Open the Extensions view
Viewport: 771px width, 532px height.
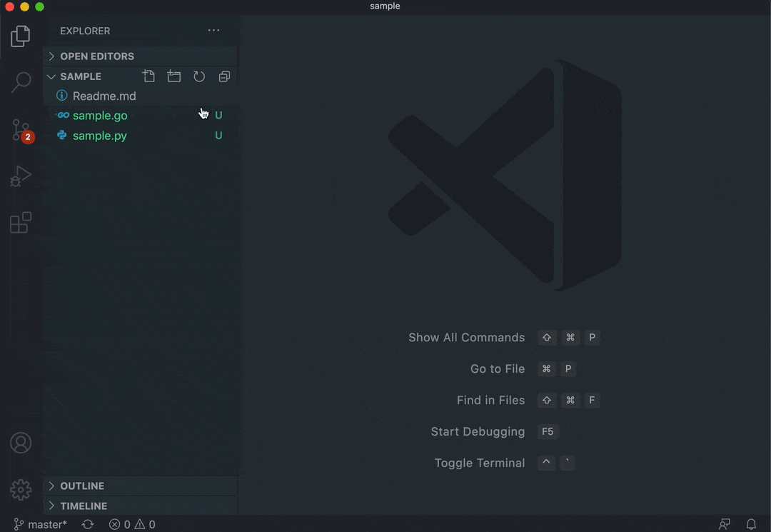pos(21,223)
